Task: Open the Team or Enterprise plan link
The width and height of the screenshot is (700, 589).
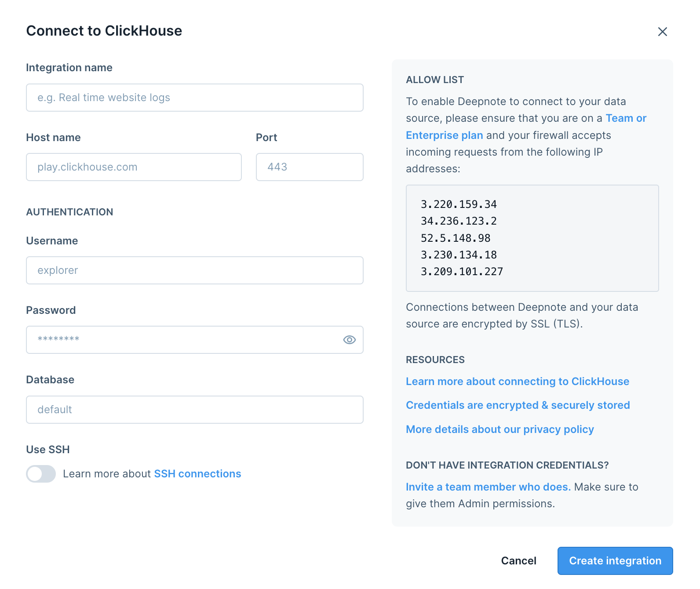Action: [526, 127]
